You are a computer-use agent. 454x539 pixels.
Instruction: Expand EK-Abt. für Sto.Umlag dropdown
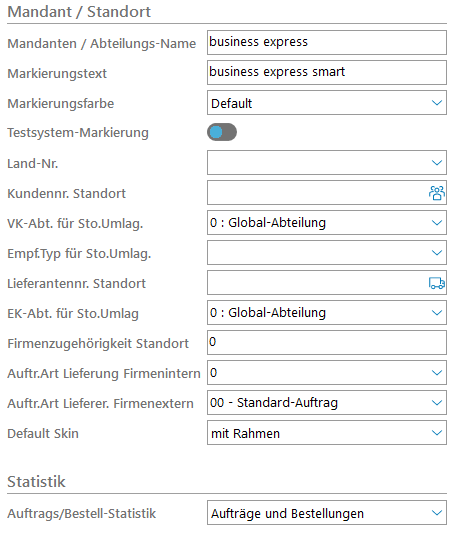(x=436, y=313)
